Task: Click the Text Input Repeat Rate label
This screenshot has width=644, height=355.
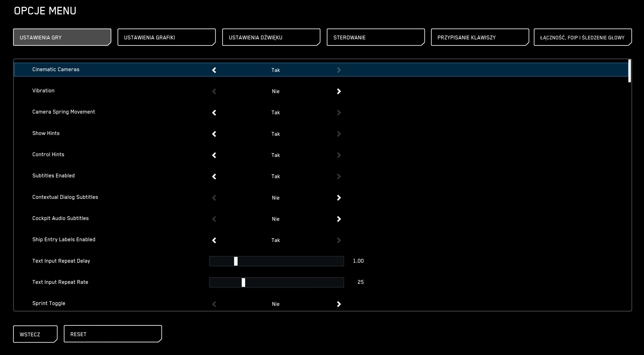Action: tap(60, 282)
